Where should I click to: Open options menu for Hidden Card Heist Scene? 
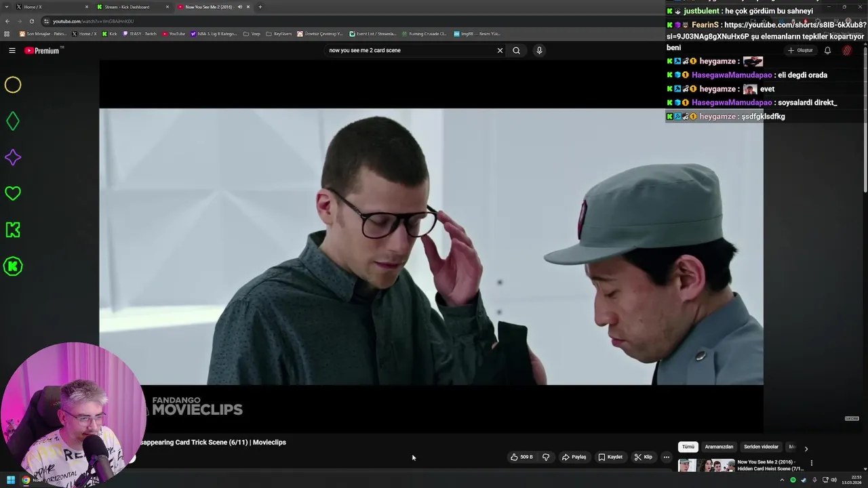[x=811, y=463]
